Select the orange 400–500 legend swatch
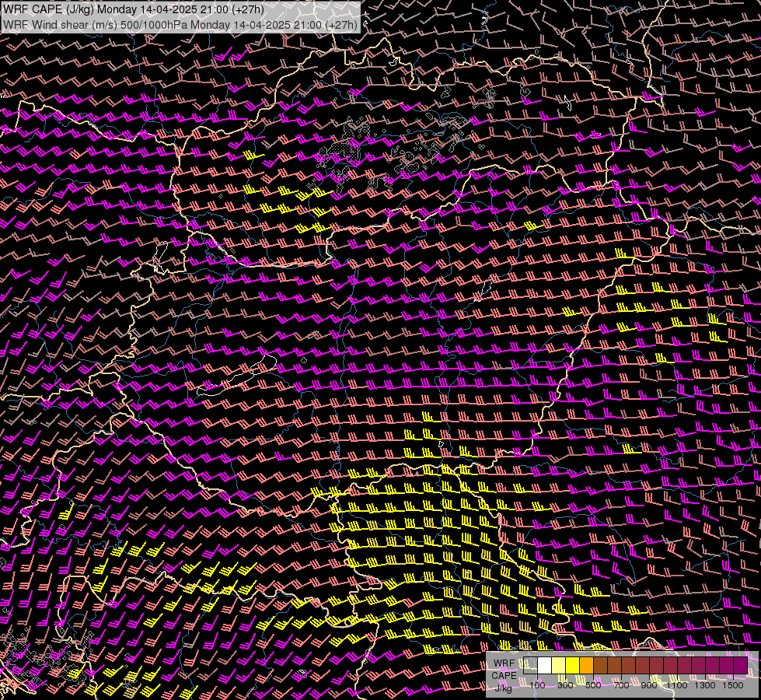This screenshot has height=700, width=761. pos(586,665)
